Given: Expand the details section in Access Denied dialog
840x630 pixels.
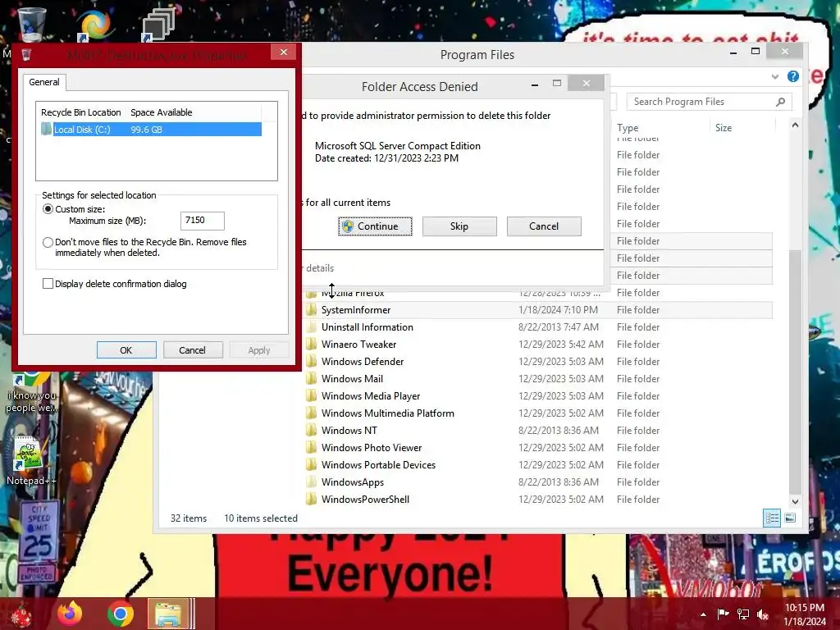Looking at the screenshot, I should coord(319,268).
